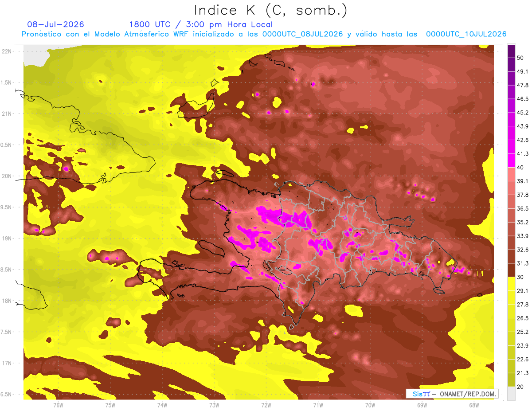532x411 pixels.
Task: Click the "73W" longitude axis label
Action: tap(214, 405)
